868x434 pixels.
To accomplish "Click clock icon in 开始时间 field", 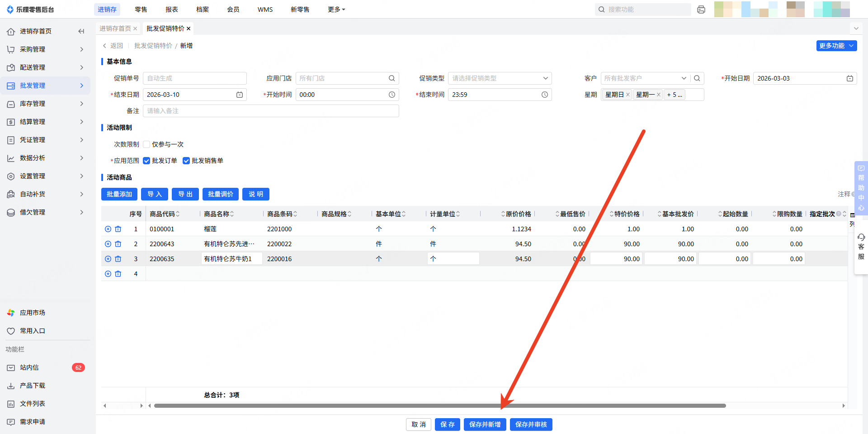I will [392, 95].
